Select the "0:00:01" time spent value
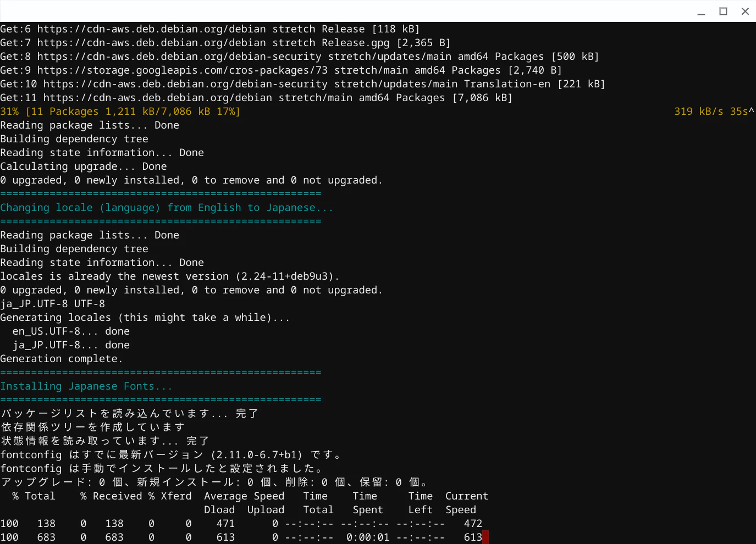This screenshot has width=756, height=544. point(368,537)
